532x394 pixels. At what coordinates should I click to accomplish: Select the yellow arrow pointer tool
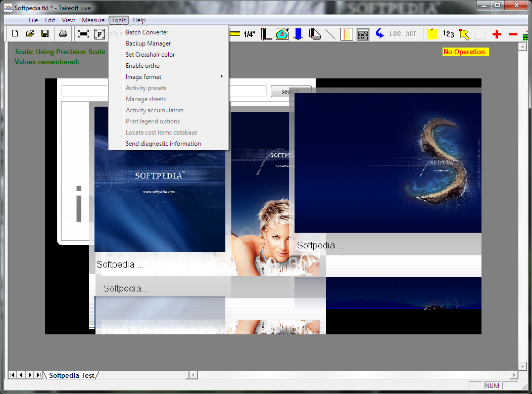[x=464, y=34]
